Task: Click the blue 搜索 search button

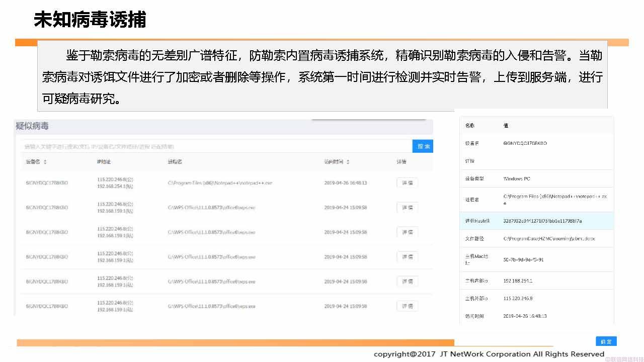Action: [423, 146]
